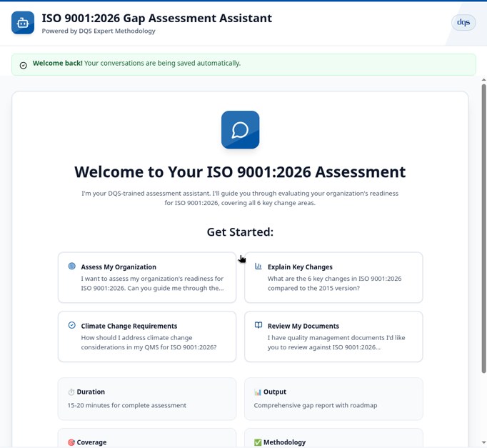The image size is (487, 448).
Task: Click the green checkmark emoji next to Methodology
Action: point(258,442)
